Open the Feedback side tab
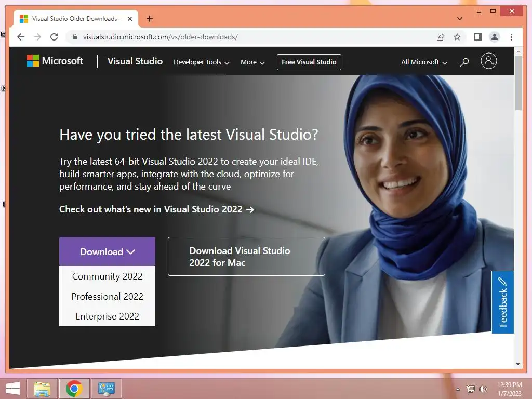This screenshot has height=399, width=532. 502,302
